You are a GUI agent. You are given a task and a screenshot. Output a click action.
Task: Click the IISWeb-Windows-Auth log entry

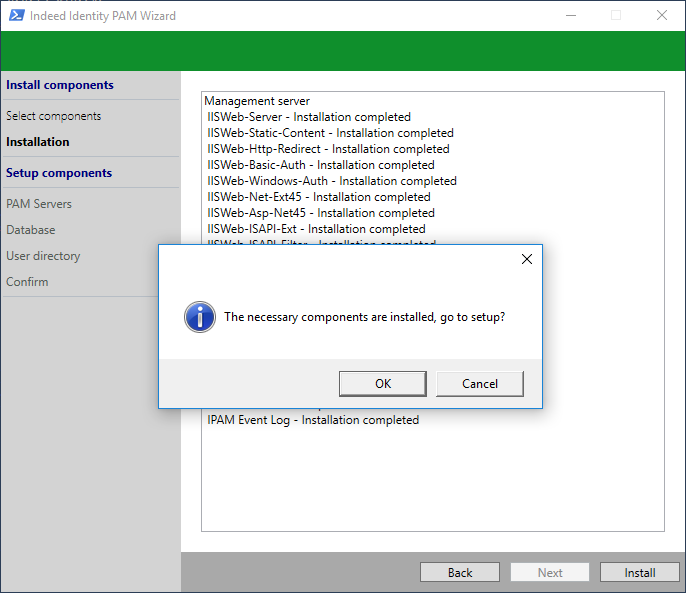[331, 181]
